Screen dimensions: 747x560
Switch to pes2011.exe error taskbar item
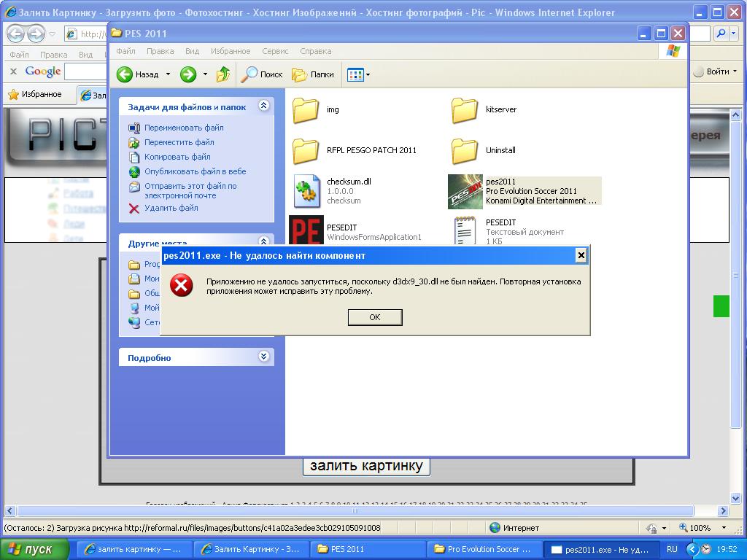601,550
